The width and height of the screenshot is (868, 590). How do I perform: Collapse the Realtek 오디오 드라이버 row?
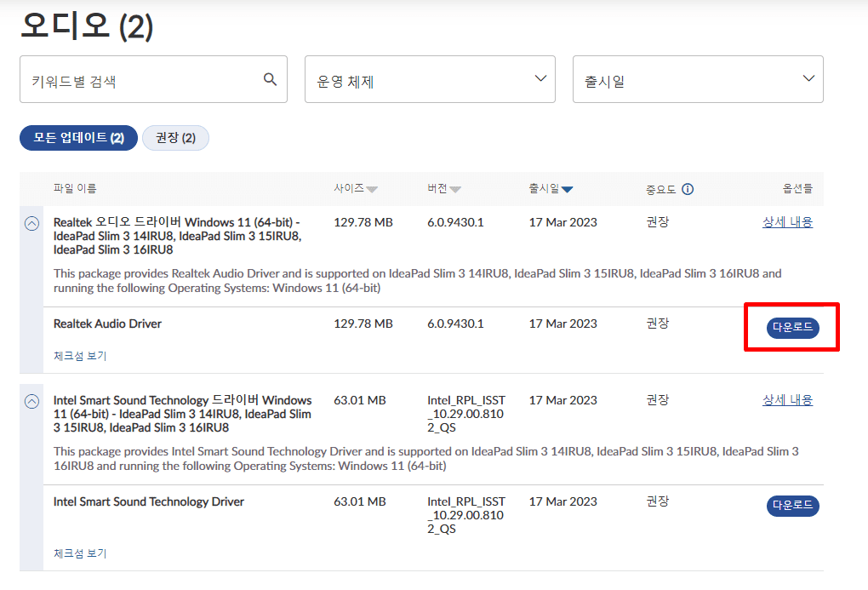point(32,224)
